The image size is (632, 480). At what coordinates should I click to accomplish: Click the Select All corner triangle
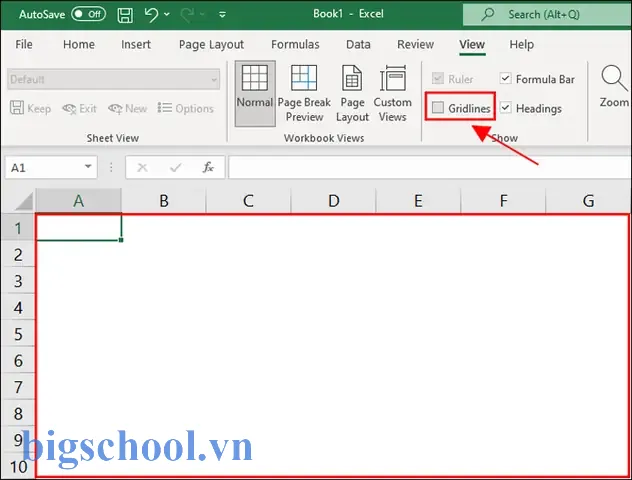click(x=23, y=201)
